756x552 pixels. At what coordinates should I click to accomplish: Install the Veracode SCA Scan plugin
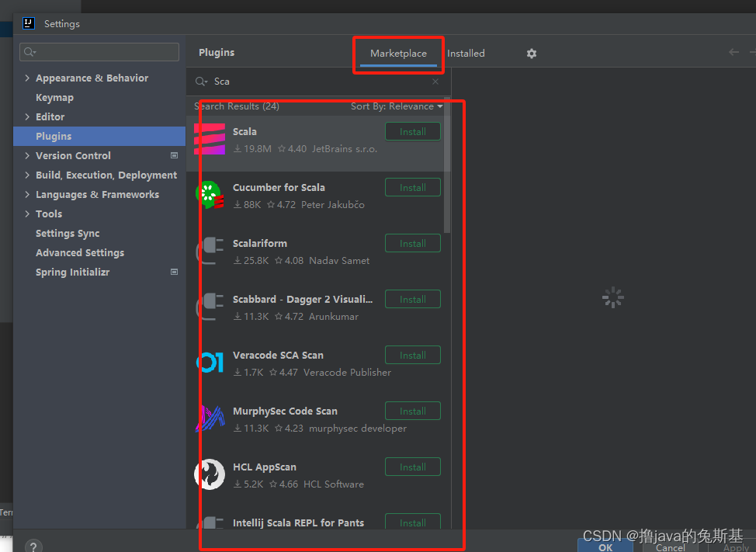(413, 356)
